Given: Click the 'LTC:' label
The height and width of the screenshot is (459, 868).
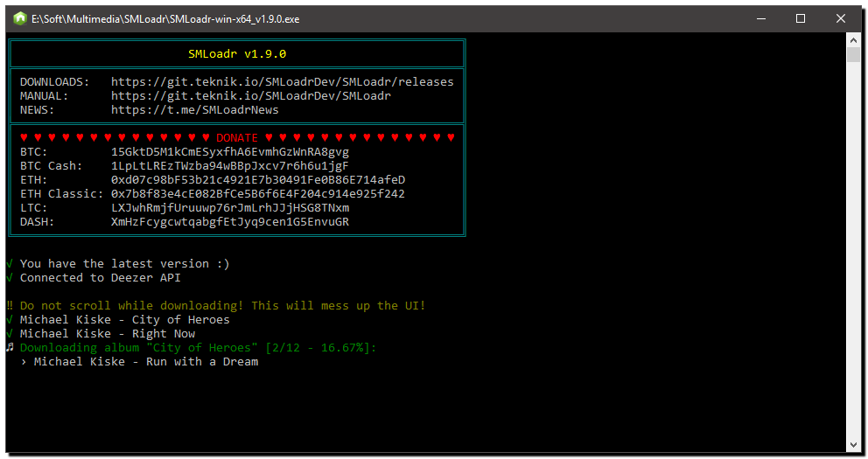Looking at the screenshot, I should (33, 208).
